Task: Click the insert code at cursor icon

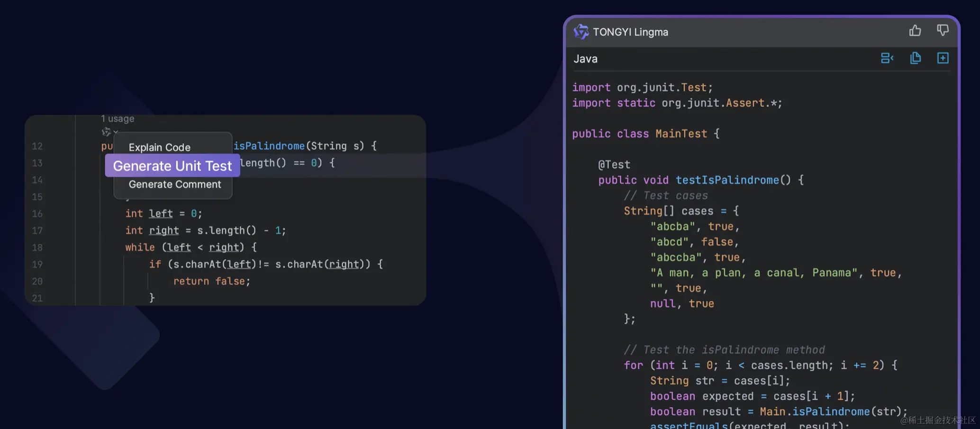Action: coord(887,58)
